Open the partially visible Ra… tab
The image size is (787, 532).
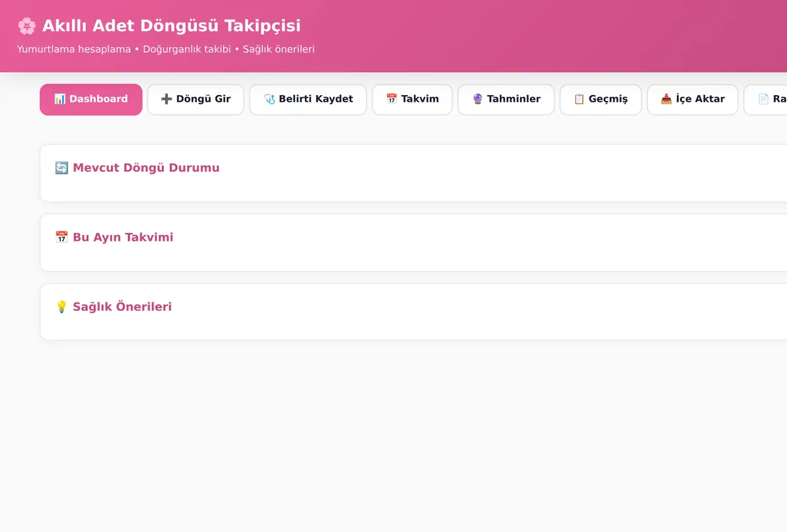point(765,100)
